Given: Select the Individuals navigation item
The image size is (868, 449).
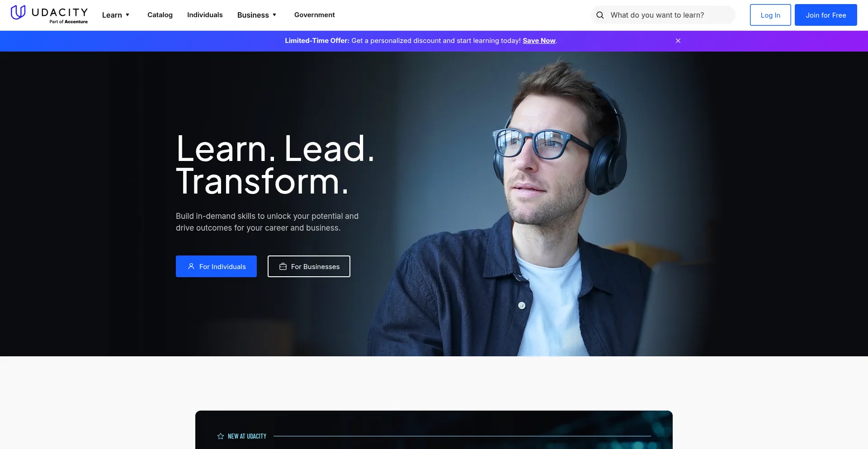Looking at the screenshot, I should [x=205, y=15].
